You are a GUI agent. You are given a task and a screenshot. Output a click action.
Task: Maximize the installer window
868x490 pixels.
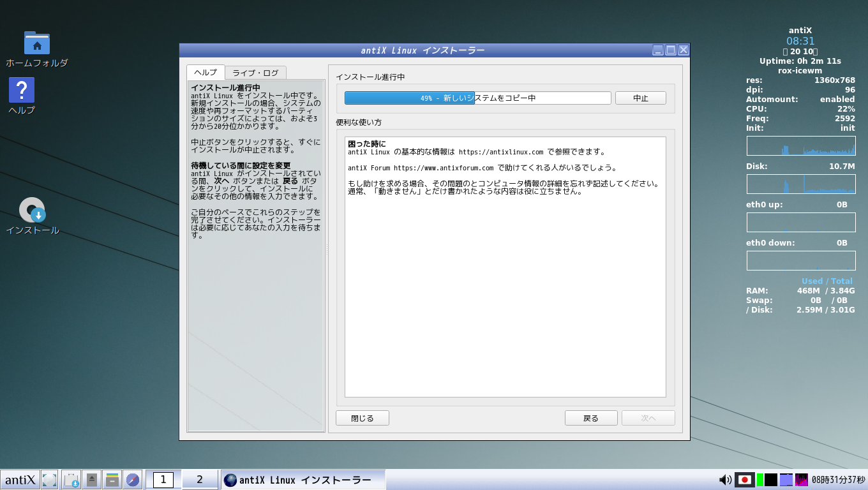[671, 50]
